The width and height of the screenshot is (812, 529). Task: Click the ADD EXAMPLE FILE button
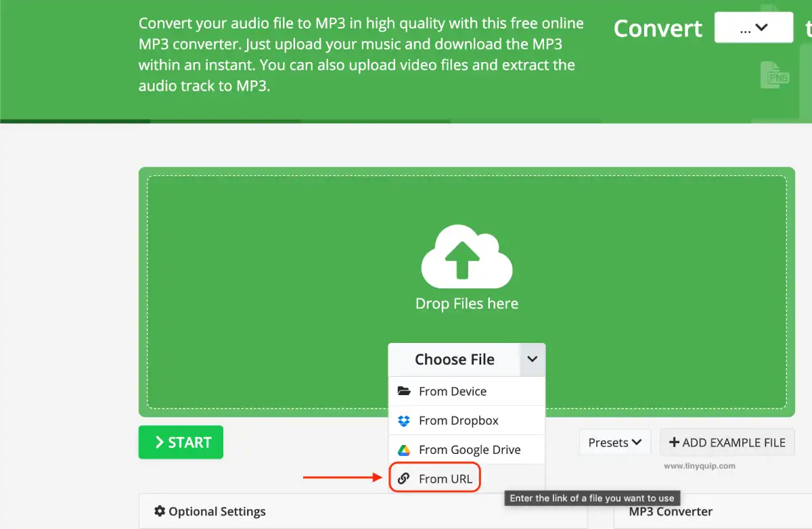coord(727,442)
